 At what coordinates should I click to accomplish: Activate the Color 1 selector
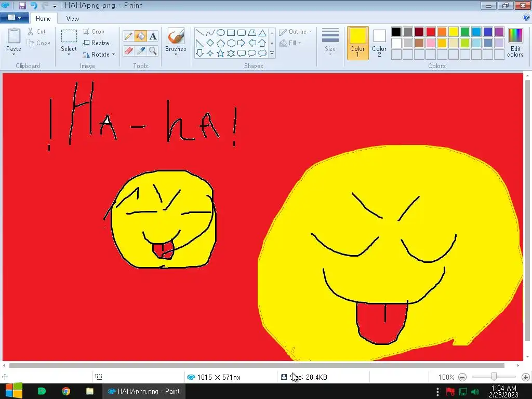357,43
